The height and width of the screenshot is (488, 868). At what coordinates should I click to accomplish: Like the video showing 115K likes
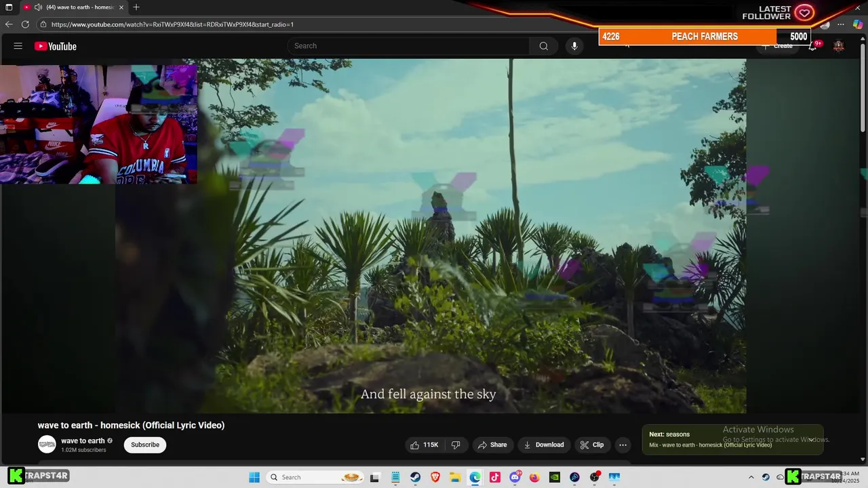coord(424,445)
